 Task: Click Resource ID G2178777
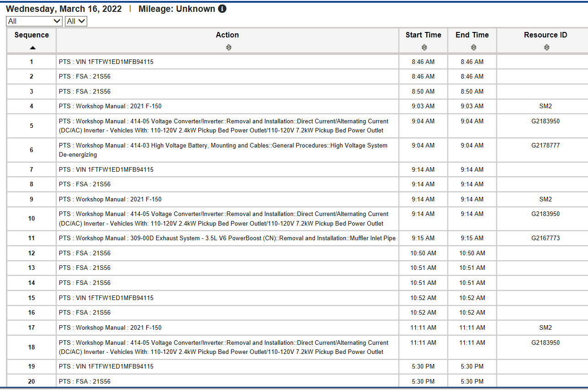[546, 145]
